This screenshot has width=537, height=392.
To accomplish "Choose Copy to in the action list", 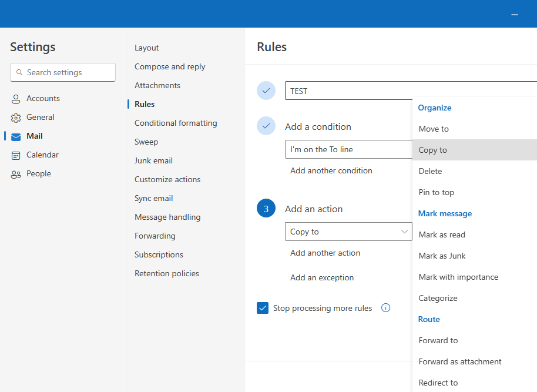I will click(x=475, y=150).
